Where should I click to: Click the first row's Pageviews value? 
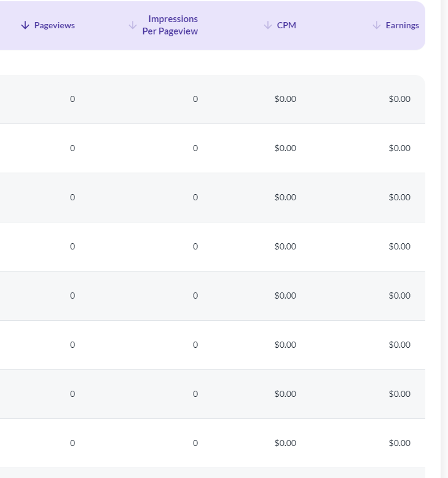coord(73,99)
